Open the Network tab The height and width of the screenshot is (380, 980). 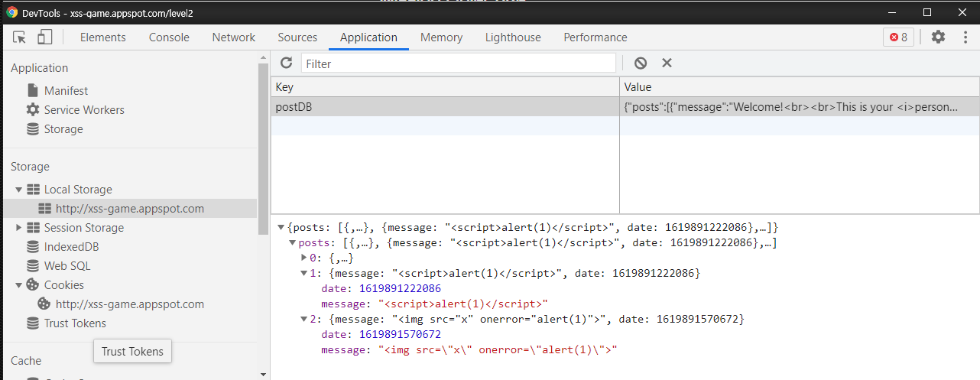(x=234, y=37)
